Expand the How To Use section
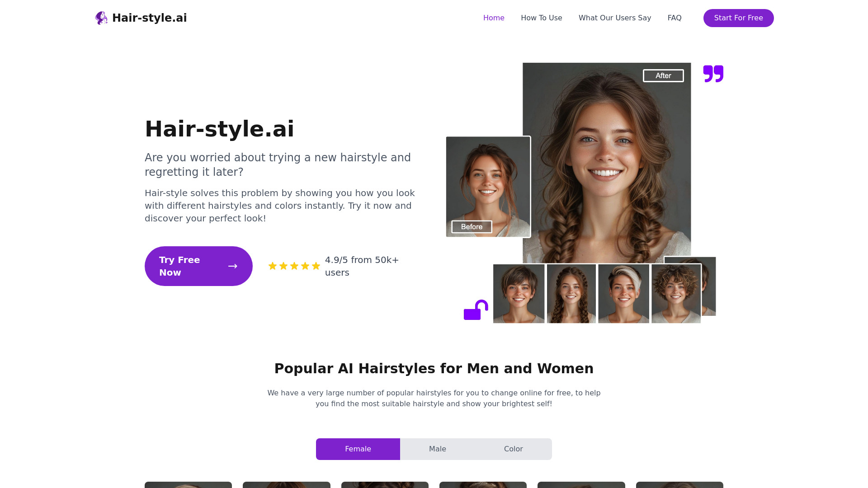Viewport: 868px width, 488px height. click(541, 18)
